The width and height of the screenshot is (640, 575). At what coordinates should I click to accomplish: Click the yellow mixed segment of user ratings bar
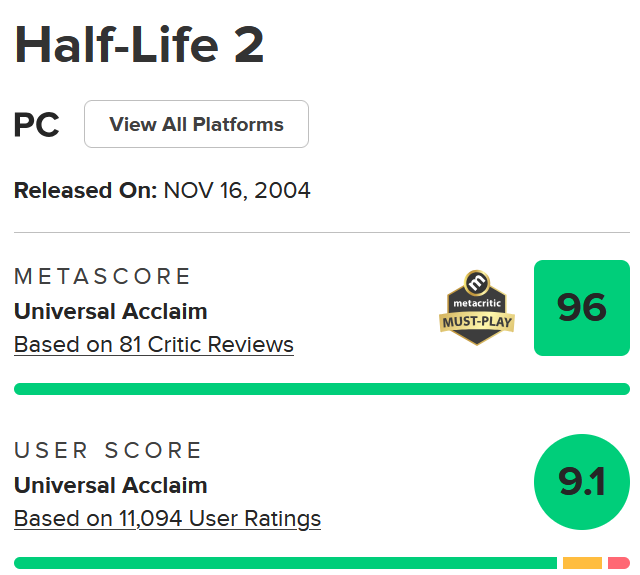(582, 563)
